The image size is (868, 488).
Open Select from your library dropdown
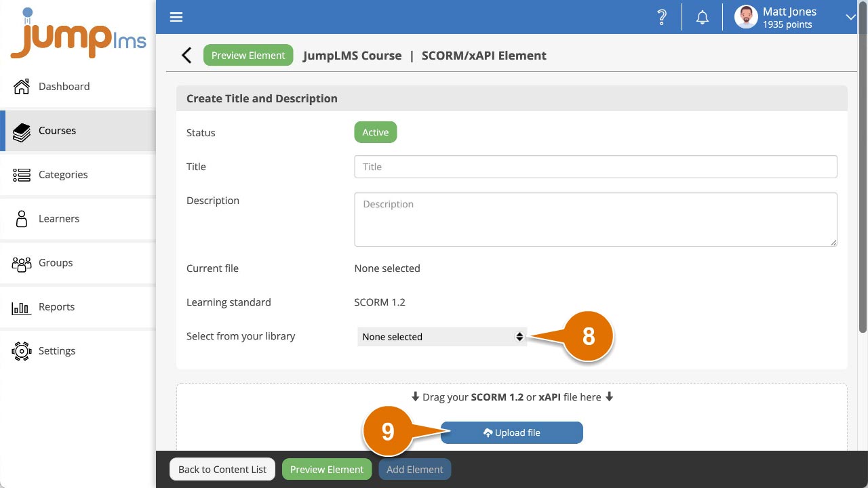coord(442,336)
